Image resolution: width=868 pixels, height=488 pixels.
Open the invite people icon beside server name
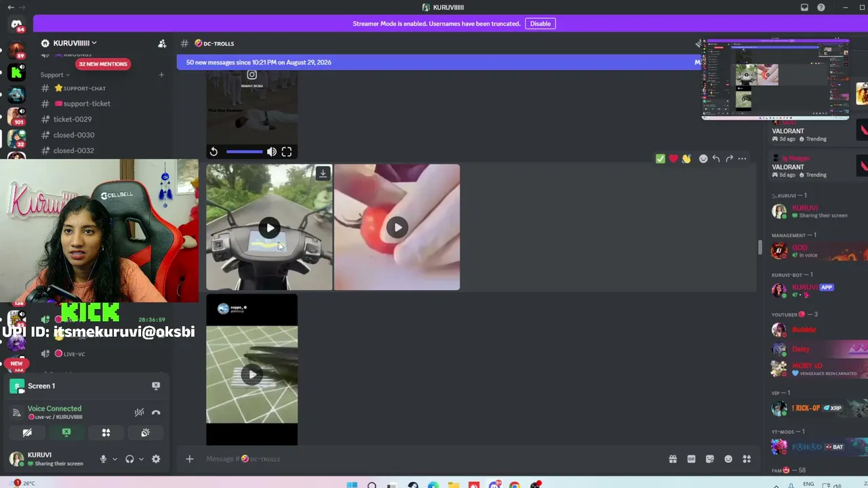click(162, 43)
